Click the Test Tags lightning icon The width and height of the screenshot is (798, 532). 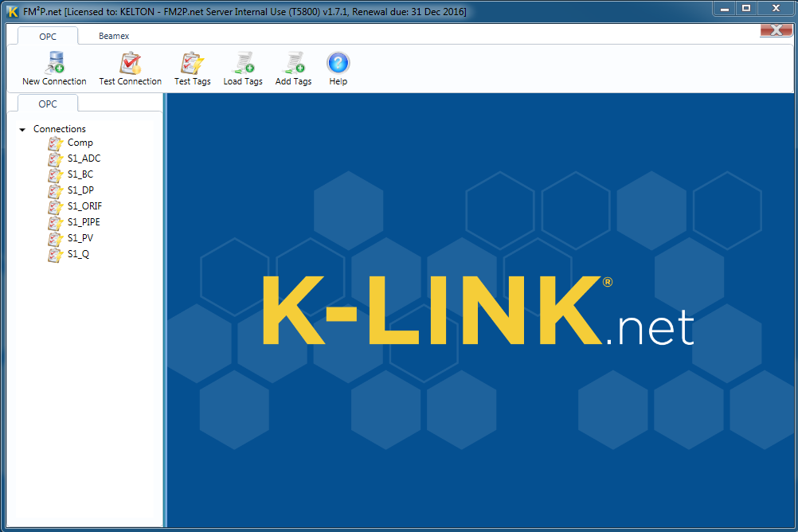pos(193,63)
